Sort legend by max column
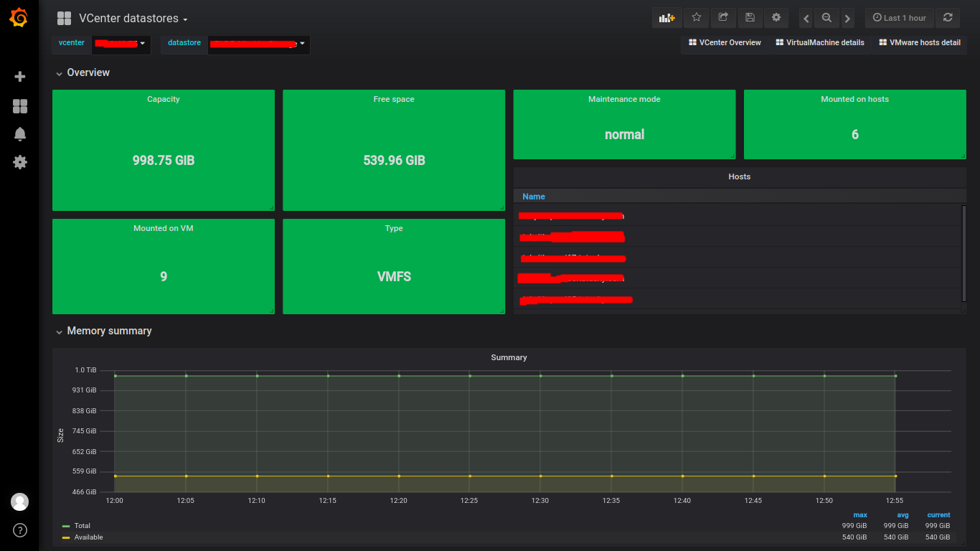This screenshot has width=980, height=551. coord(859,515)
